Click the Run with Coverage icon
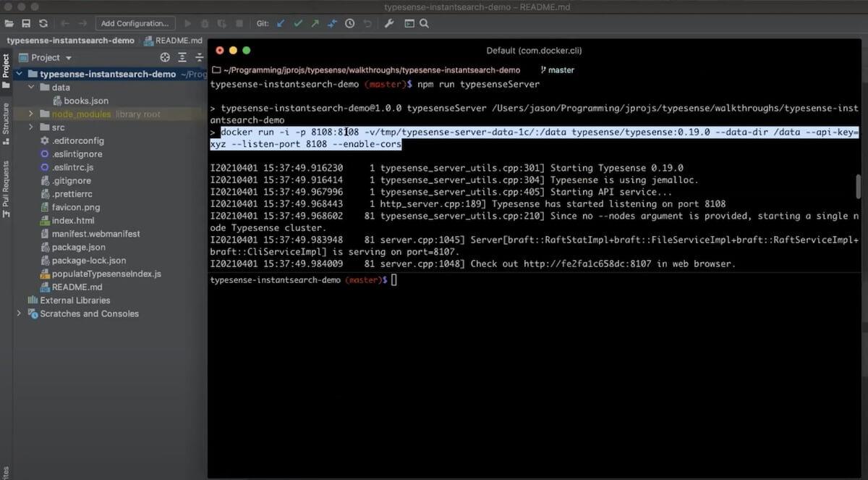 point(222,23)
